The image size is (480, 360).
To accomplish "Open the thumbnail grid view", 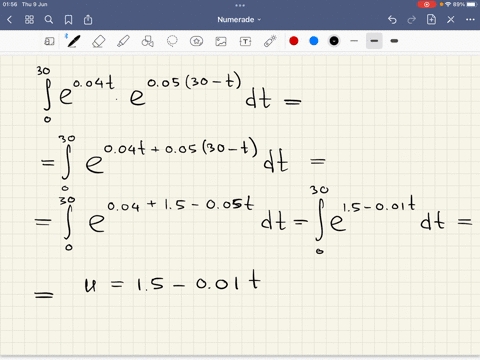I will click(29, 20).
